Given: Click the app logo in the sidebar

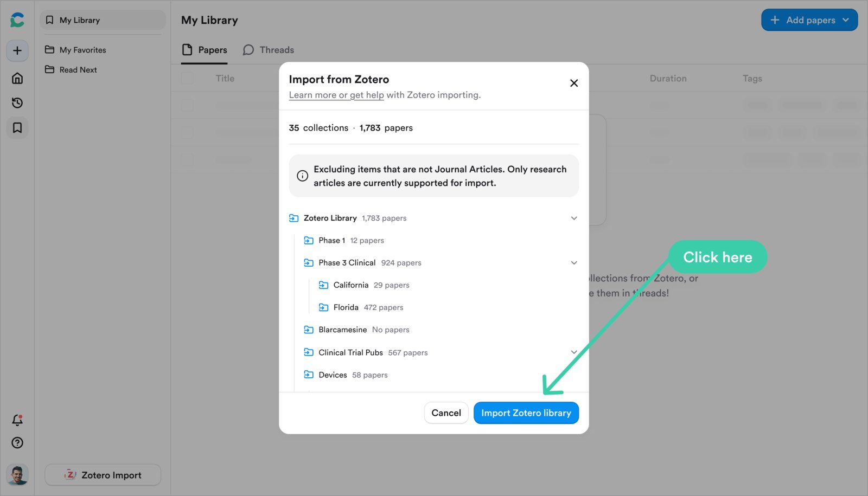Looking at the screenshot, I should 17,20.
